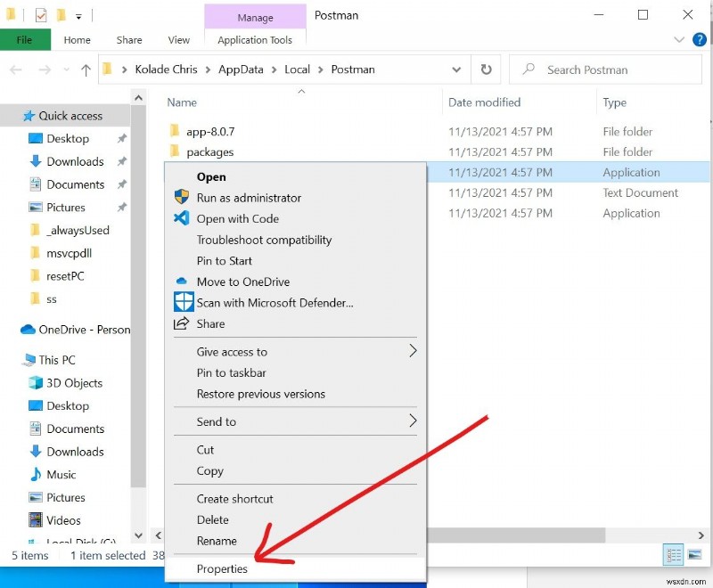Click the back navigation arrow
Image resolution: width=713 pixels, height=588 pixels.
point(13,69)
